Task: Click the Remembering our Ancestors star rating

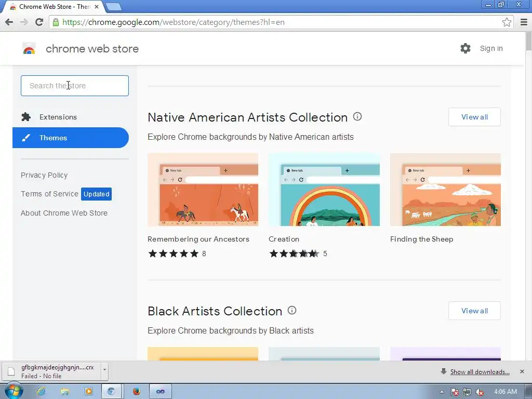Action: pos(174,254)
